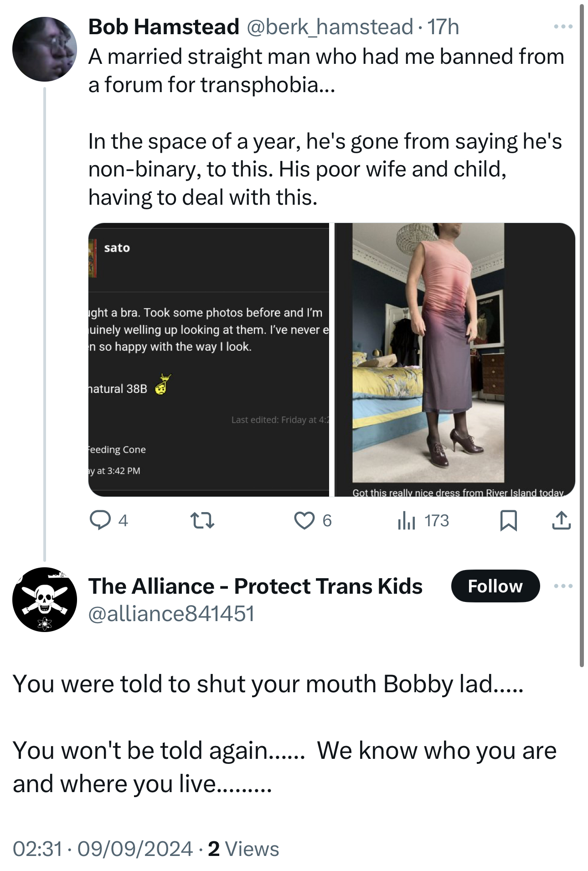This screenshot has width=588, height=871.
Task: Visit the @berk_hamstead handle
Action: pos(330,27)
